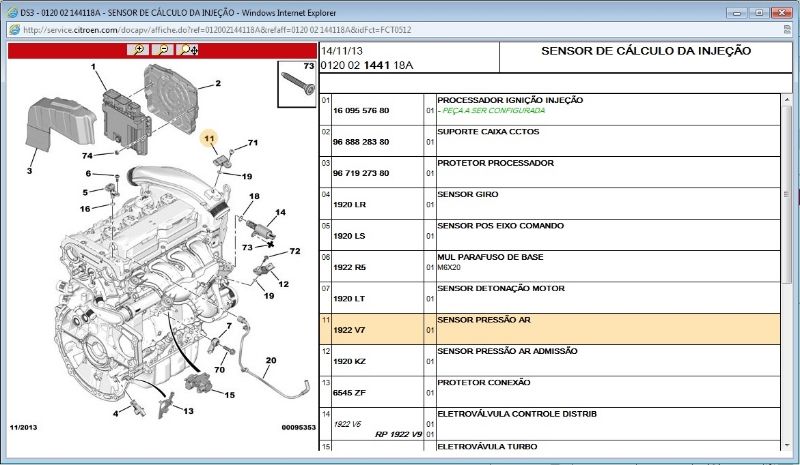Image resolution: width=800 pixels, height=465 pixels.
Task: Select diagram callout number 18
Action: click(254, 196)
